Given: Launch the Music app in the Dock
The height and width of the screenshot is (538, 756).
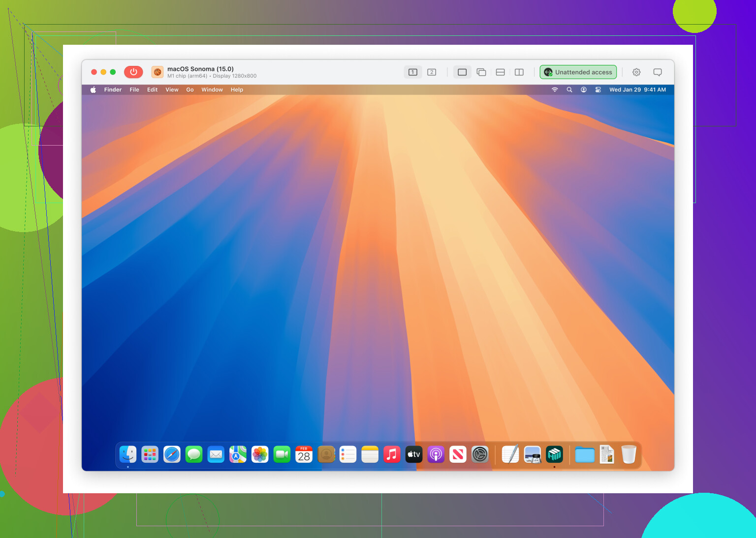Looking at the screenshot, I should point(392,454).
